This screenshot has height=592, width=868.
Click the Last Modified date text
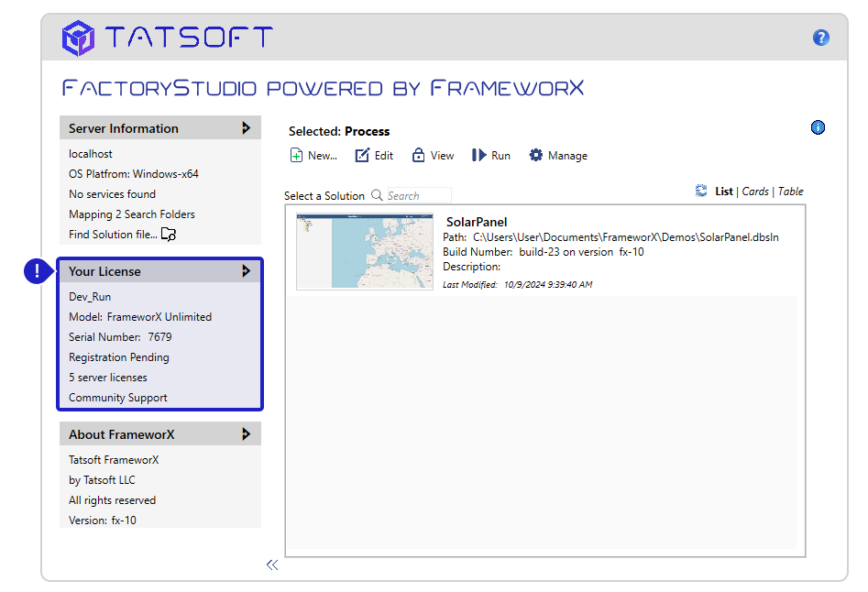(x=518, y=284)
